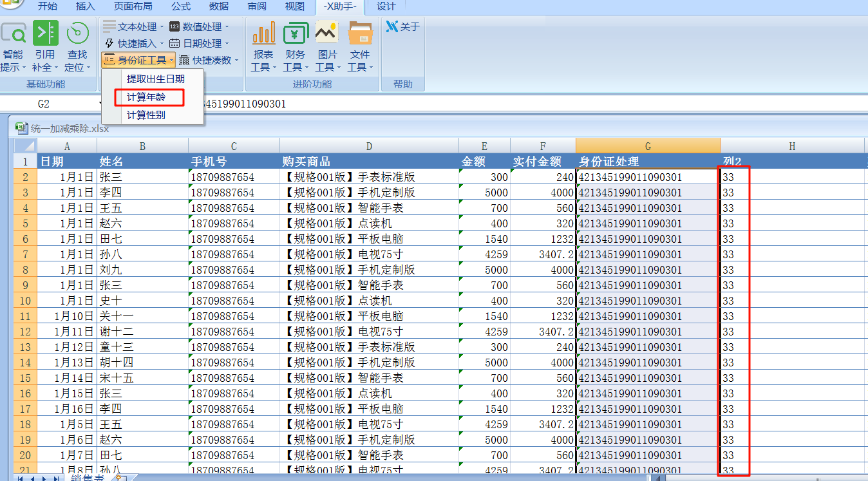868x481 pixels.
Task: Click the 列2 header cell
Action: pyautogui.click(x=792, y=162)
